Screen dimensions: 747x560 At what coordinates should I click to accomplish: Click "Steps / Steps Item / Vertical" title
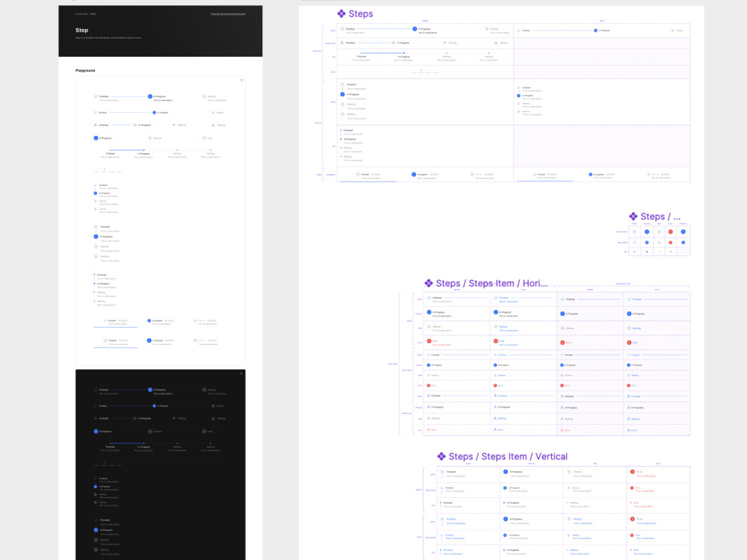[508, 456]
